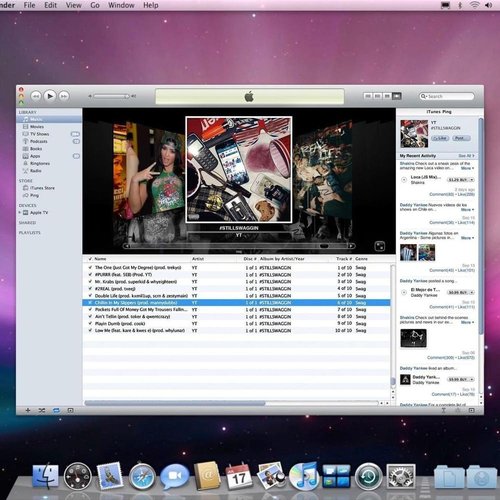500x500 pixels.
Task: Expand More on Daddy Yankee Argentina post
Action: [467, 238]
